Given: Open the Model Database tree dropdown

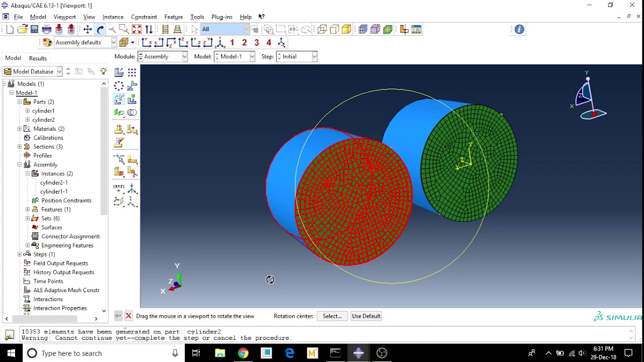Looking at the screenshot, I should click(33, 72).
